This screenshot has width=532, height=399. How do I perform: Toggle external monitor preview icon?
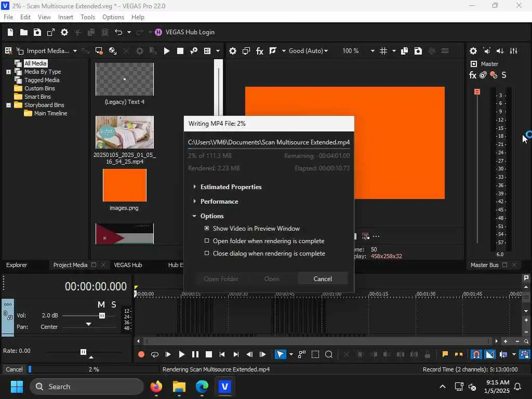(246, 51)
